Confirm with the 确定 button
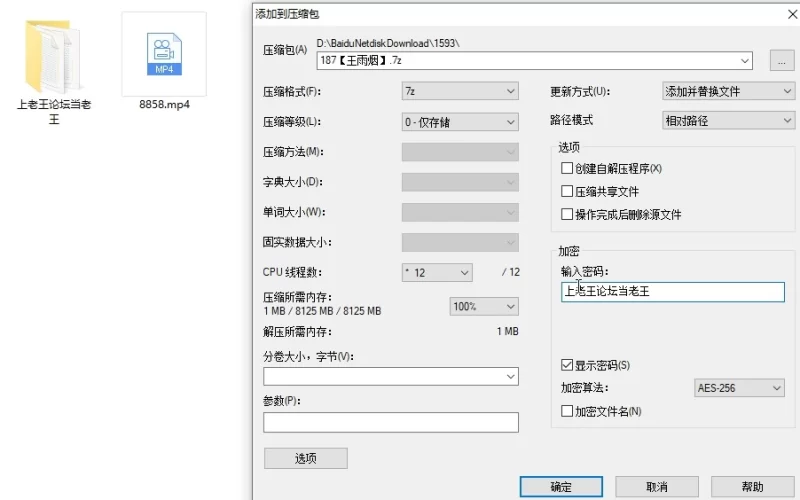The width and height of the screenshot is (800, 500). 561,487
